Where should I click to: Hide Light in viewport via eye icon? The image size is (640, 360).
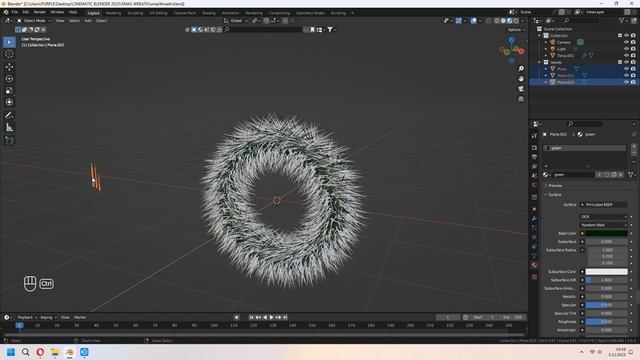(626, 49)
